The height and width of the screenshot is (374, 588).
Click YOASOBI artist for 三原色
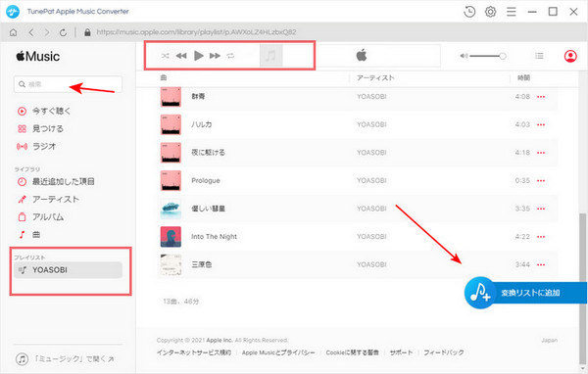coord(371,264)
